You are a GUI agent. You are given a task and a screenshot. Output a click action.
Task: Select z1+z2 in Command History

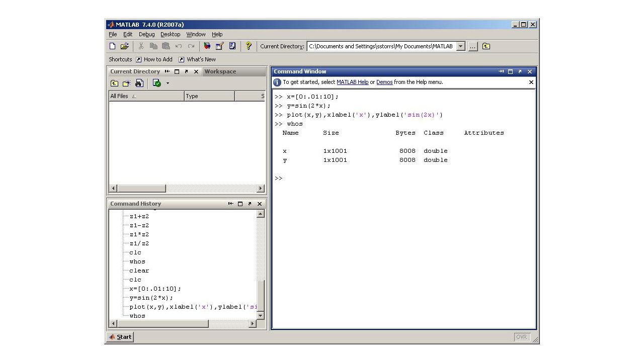[x=139, y=216]
